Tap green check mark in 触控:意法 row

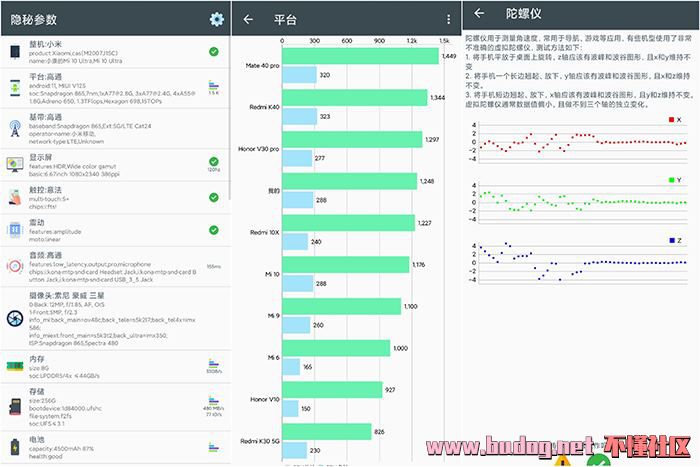(214, 197)
